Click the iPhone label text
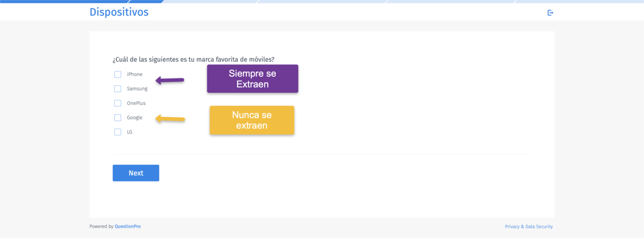644x238 pixels. point(135,74)
